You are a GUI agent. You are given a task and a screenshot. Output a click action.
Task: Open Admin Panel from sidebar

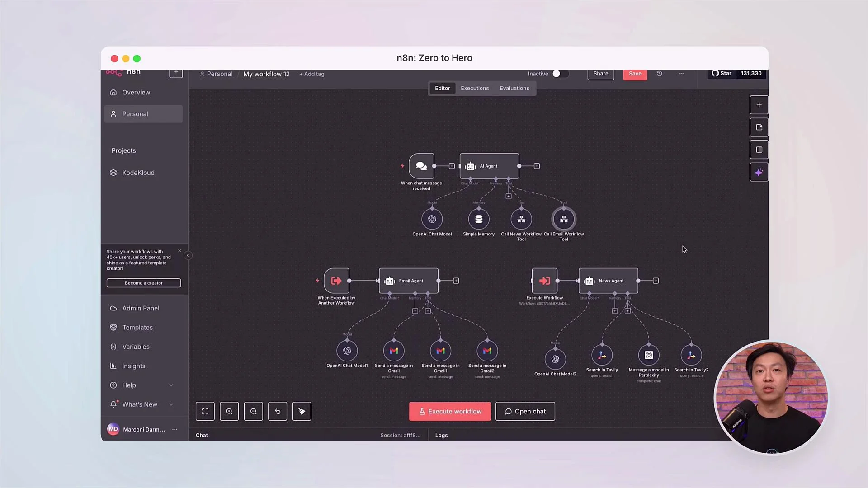click(144, 308)
